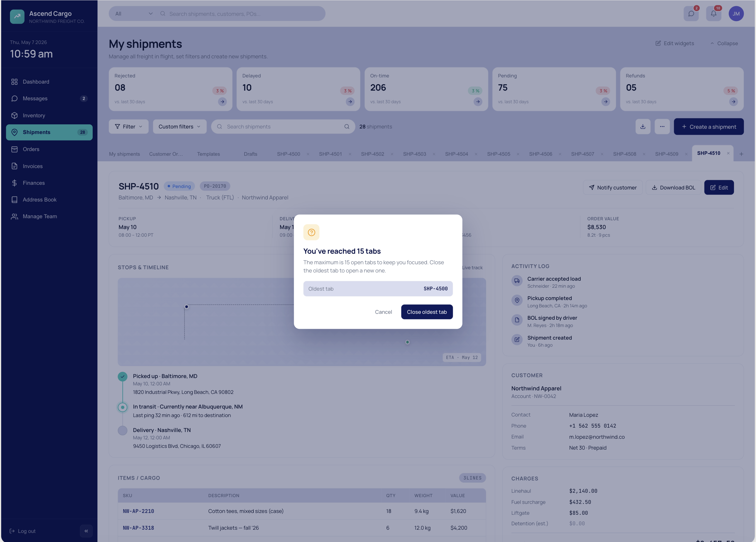The image size is (756, 542).
Task: Open the chat messages icon in header
Action: click(691, 14)
